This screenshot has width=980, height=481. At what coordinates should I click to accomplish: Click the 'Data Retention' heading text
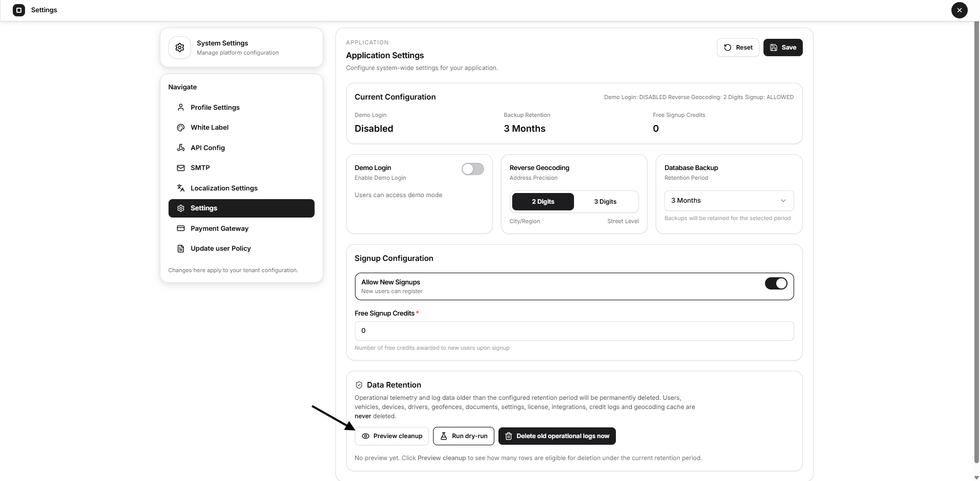(394, 385)
